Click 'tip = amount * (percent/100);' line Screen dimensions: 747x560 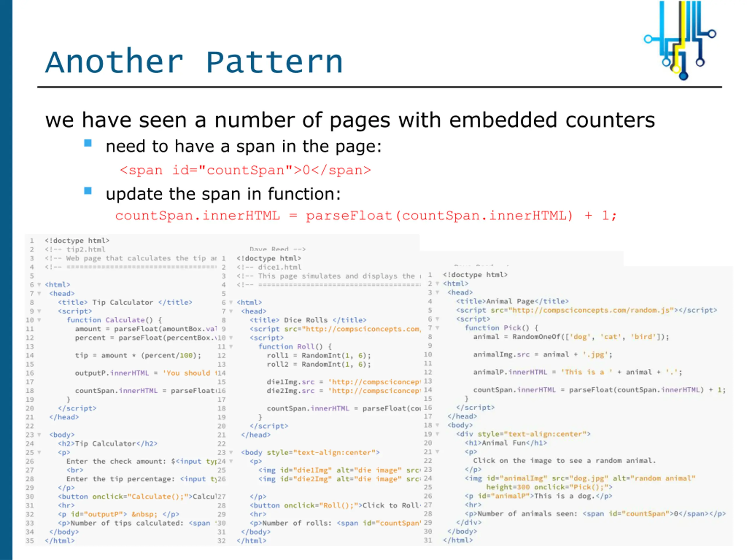click(x=138, y=355)
